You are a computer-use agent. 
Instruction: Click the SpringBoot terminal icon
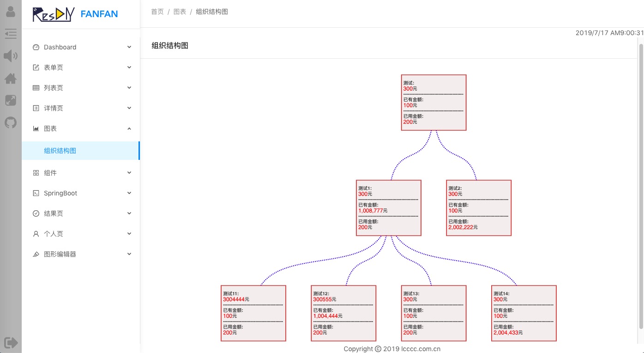(x=36, y=193)
